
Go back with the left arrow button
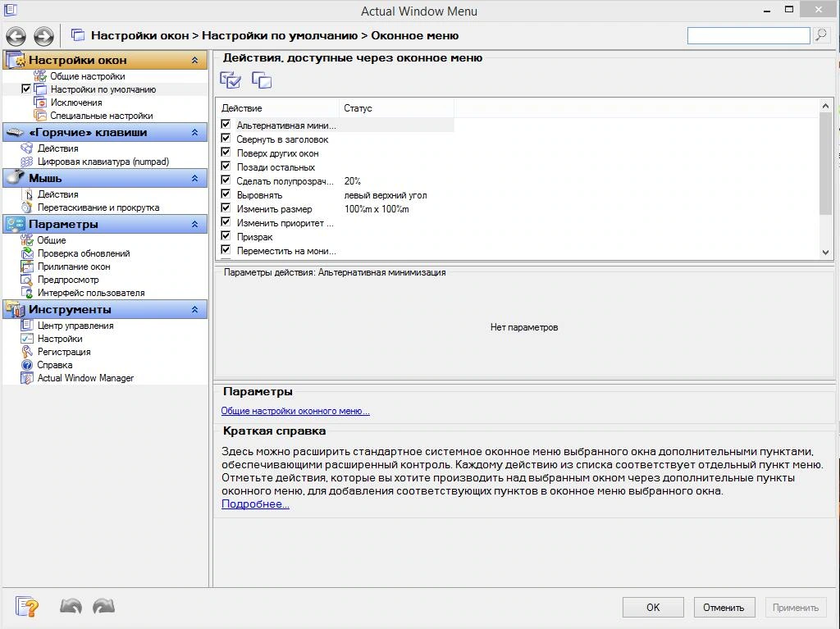[x=16, y=36]
